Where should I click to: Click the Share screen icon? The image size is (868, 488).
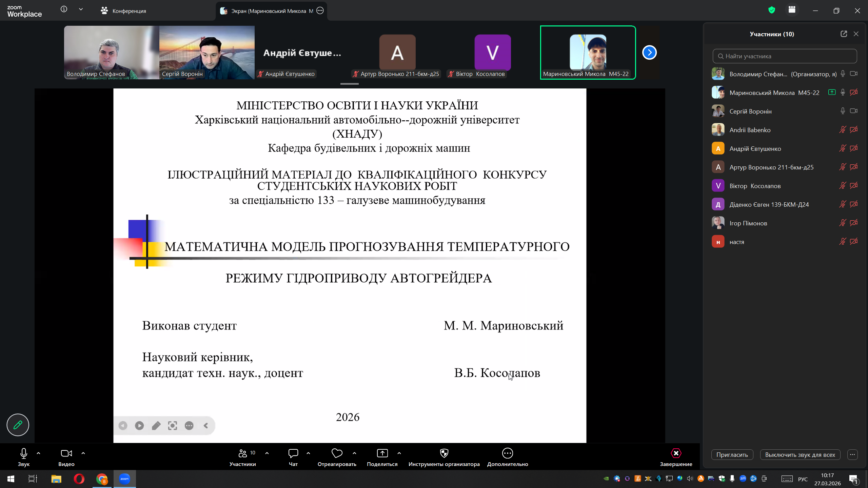(x=382, y=453)
